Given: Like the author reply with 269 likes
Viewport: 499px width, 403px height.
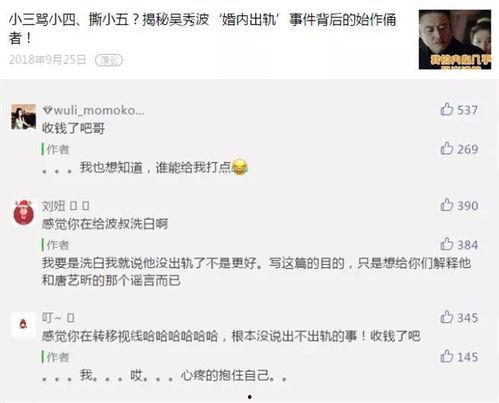Looking at the screenshot, I should pyautogui.click(x=447, y=148).
